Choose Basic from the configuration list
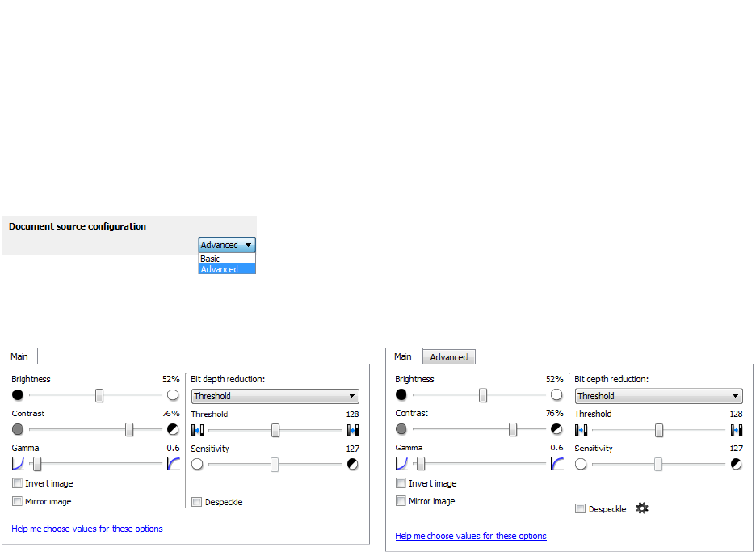Image resolution: width=756 pixels, height=552 pixels. 227,259
